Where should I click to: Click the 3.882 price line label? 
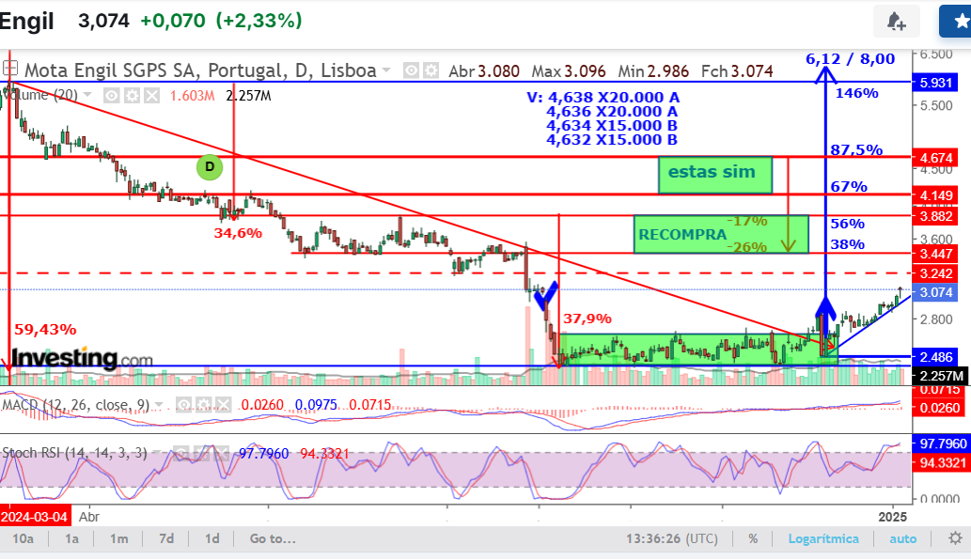click(x=935, y=216)
